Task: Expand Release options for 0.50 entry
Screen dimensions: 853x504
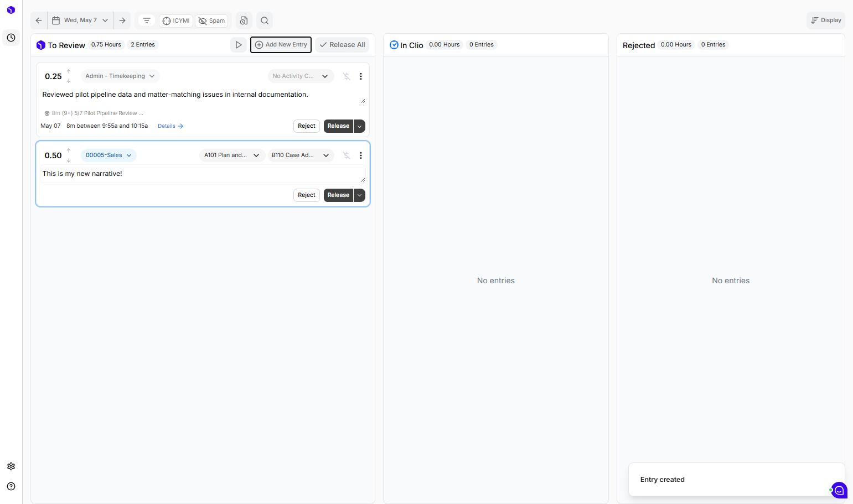Action: coord(359,195)
